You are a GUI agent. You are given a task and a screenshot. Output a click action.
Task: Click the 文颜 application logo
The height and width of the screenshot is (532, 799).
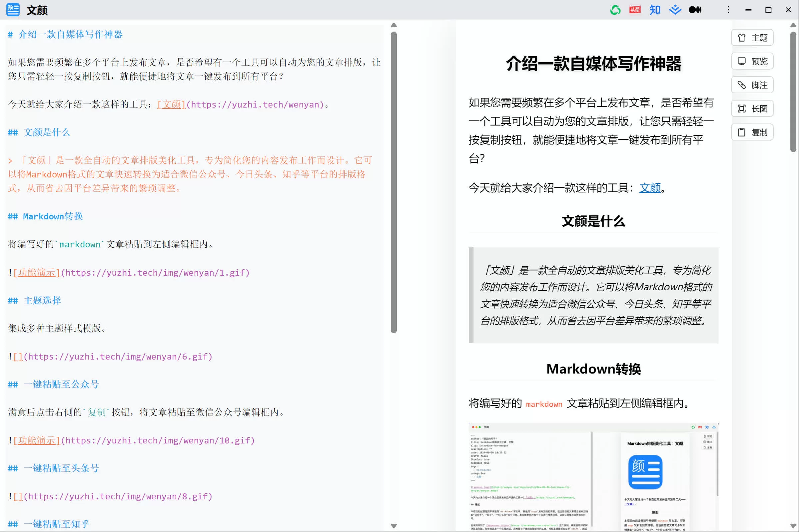(13, 10)
